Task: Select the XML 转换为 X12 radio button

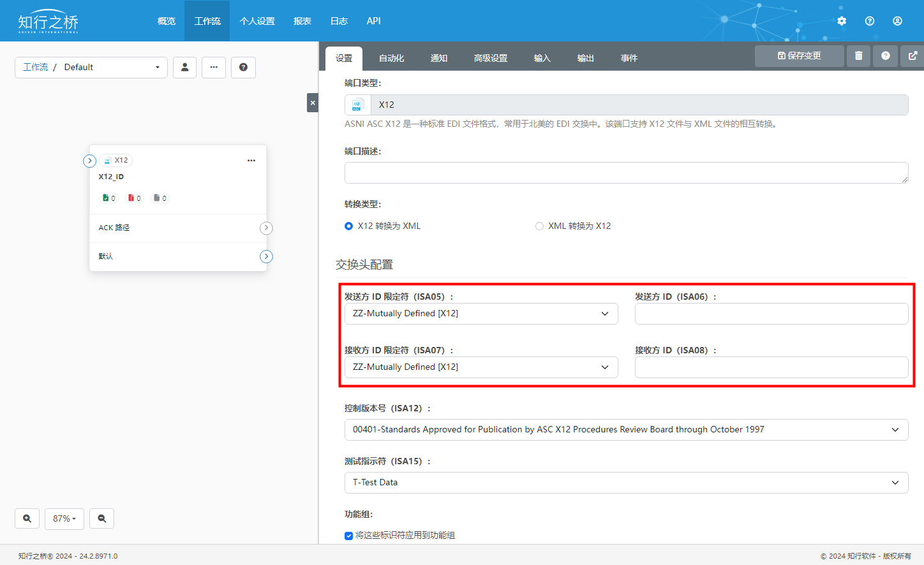Action: point(539,226)
